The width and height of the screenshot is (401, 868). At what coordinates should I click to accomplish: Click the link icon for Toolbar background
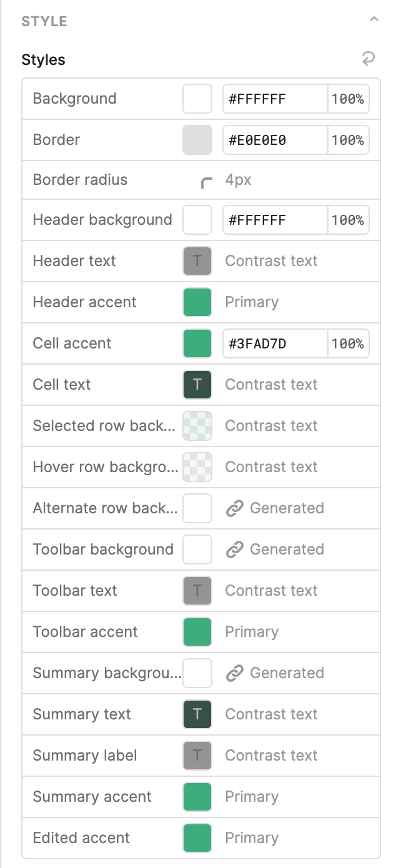234,550
